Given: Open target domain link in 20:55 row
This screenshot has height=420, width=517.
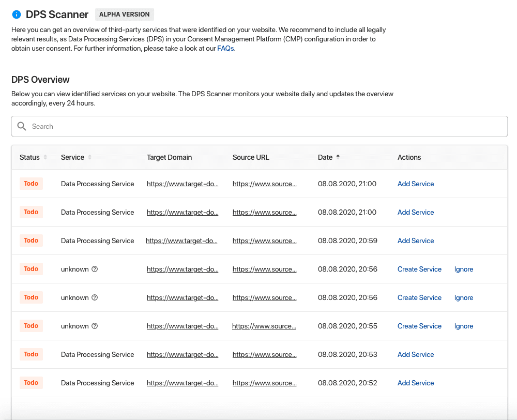Looking at the screenshot, I should 183,326.
